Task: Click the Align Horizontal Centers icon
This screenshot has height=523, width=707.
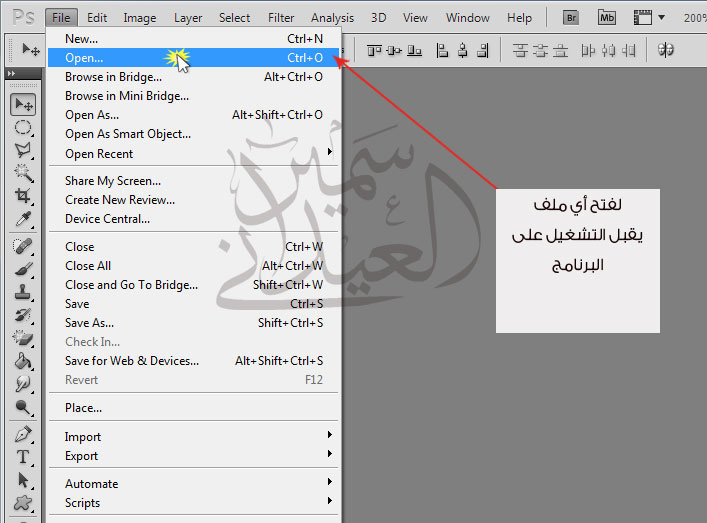Action: (x=463, y=50)
